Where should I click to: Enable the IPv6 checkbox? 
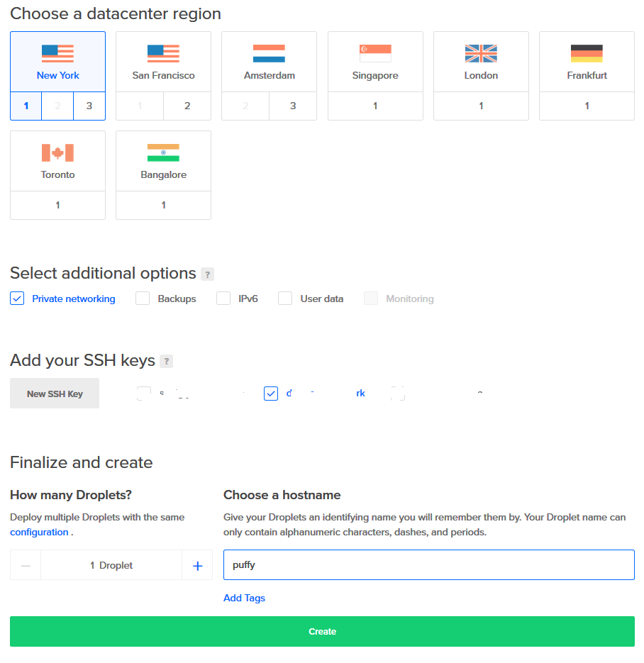(223, 299)
